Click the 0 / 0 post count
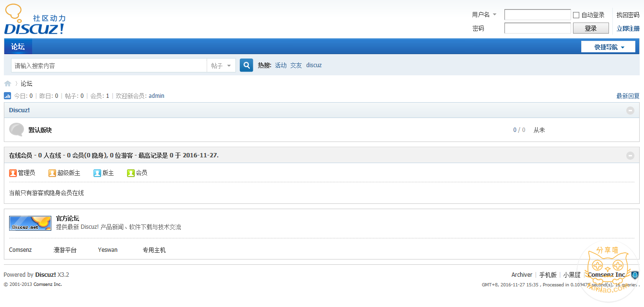Screen dimensions: 644x307 tap(519, 130)
